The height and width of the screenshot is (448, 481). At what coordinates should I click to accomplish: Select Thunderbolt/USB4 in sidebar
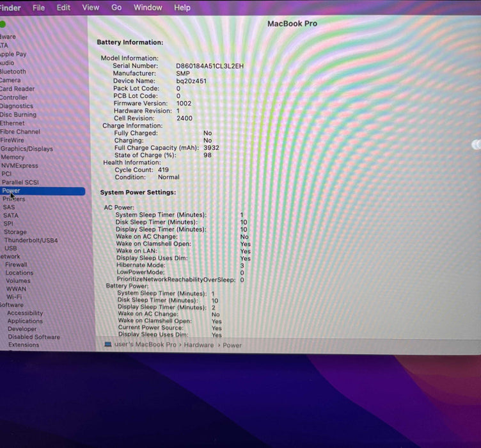(31, 240)
